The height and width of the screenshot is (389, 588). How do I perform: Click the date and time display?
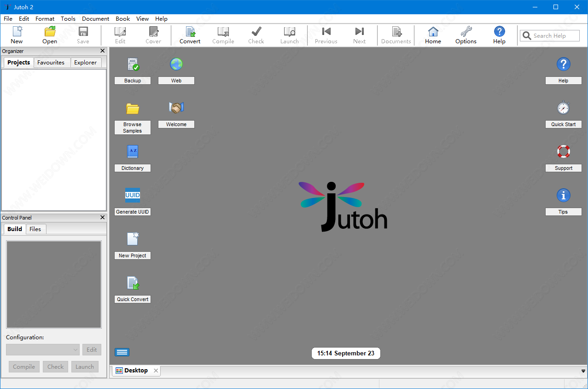pyautogui.click(x=346, y=354)
